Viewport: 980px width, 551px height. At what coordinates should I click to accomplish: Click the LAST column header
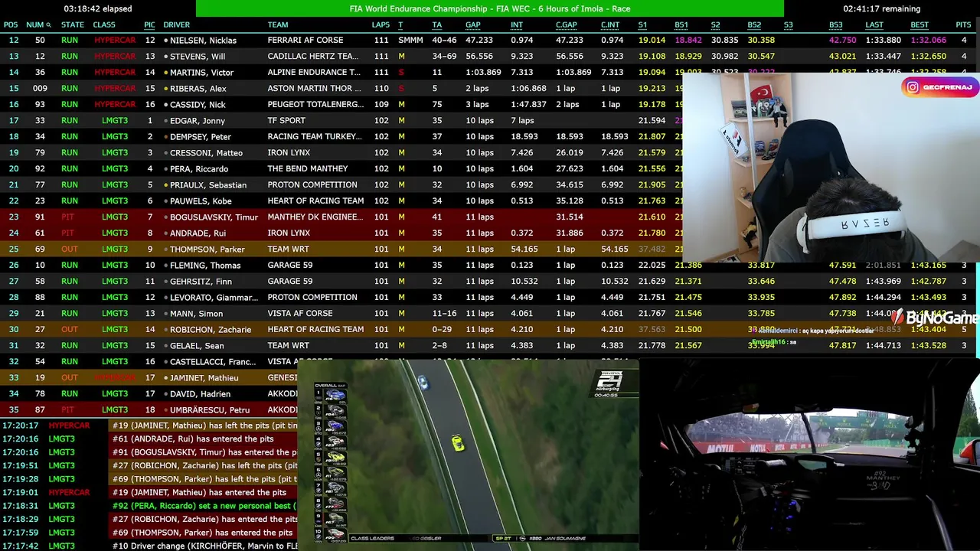coord(874,25)
